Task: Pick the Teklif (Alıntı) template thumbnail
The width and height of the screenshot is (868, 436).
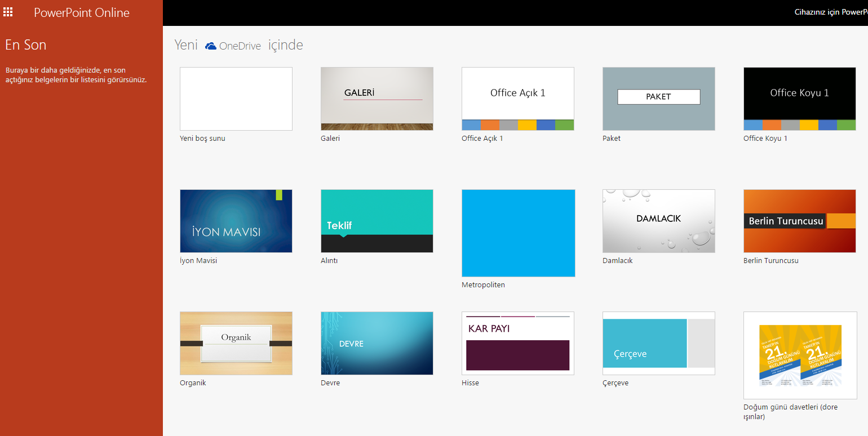Action: tap(377, 221)
